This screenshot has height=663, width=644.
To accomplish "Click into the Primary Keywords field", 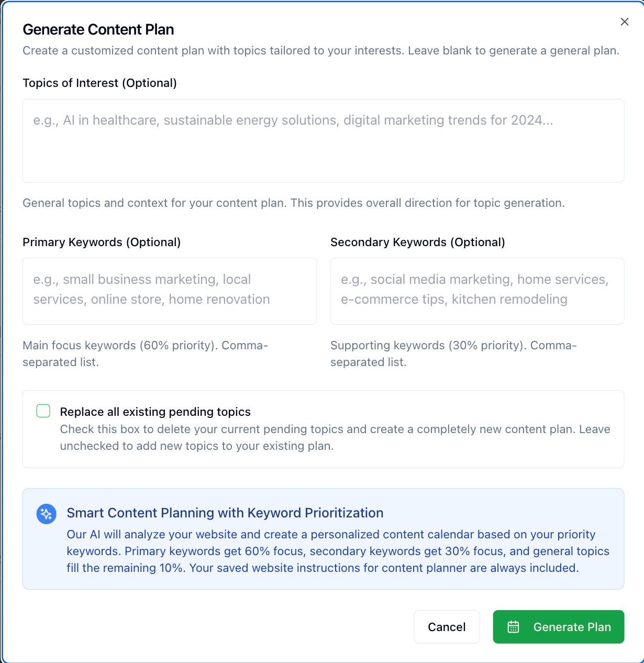I will pos(170,291).
